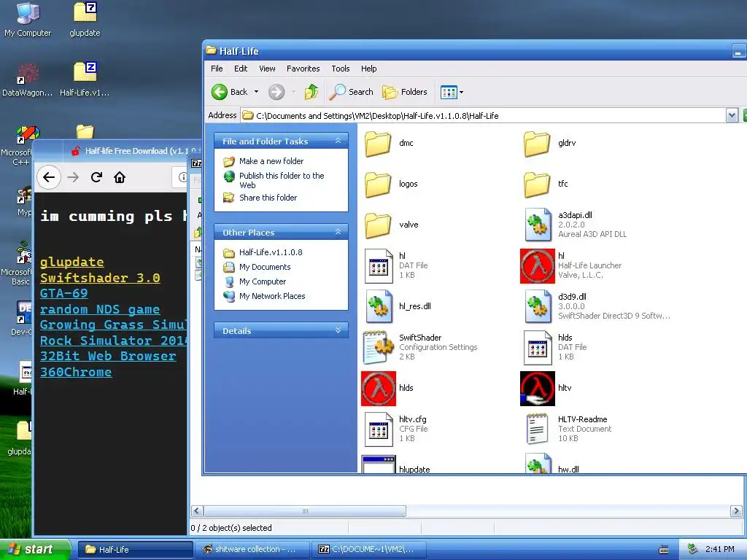Viewport: 747px width, 560px height.
Task: Expand the Details panel
Action: coord(338,330)
